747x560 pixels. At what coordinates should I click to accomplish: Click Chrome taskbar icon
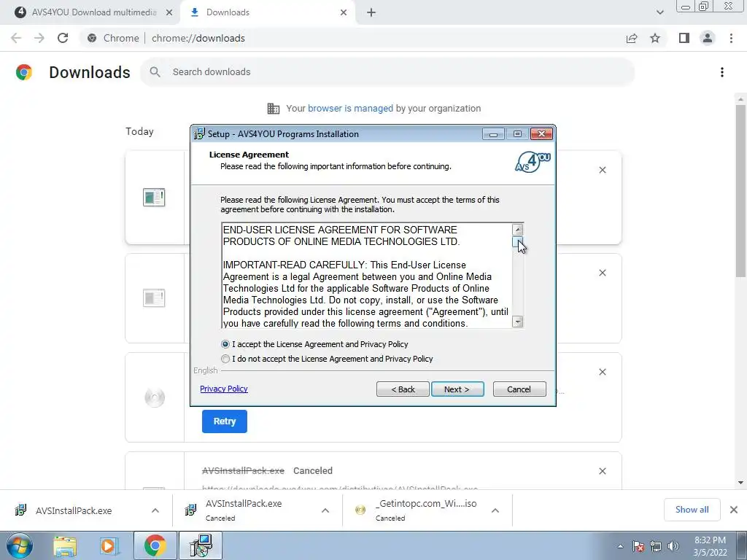[155, 546]
